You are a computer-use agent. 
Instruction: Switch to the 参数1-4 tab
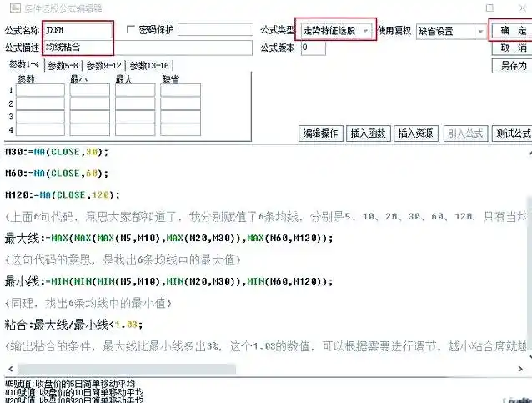[x=24, y=64]
